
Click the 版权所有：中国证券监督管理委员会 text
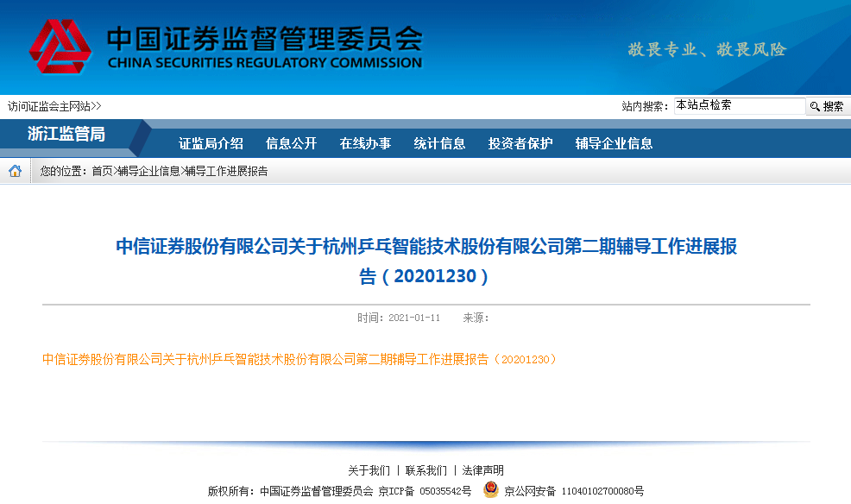(x=290, y=491)
